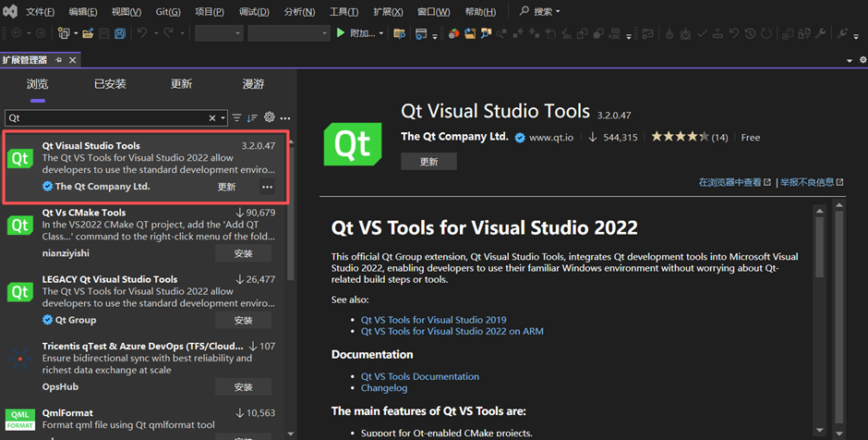This screenshot has height=440, width=868.
Task: Click the folder with refresh arrows icon
Action: click(x=470, y=34)
